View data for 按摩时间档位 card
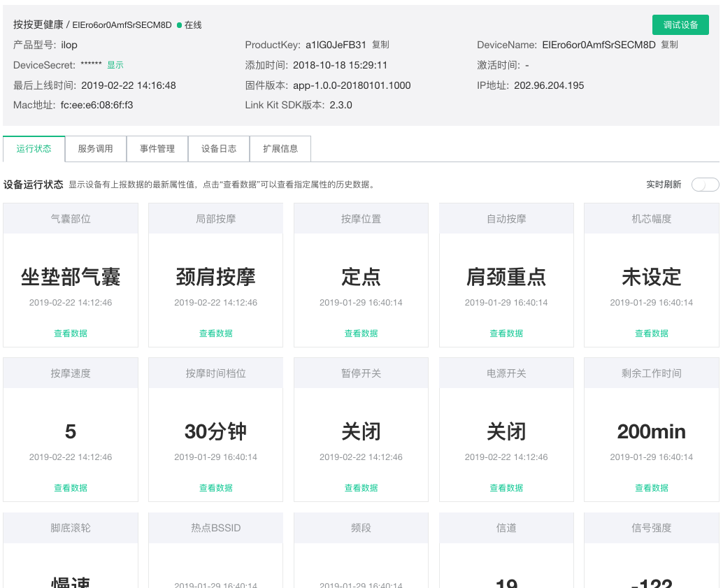723x588 pixels. (x=216, y=488)
